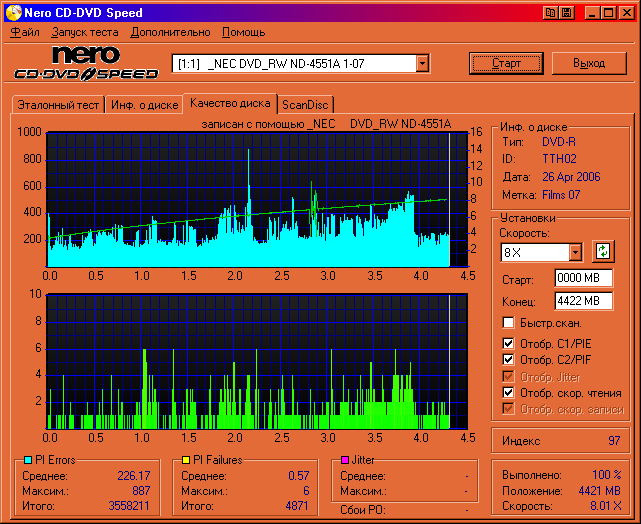Click the cyan PI Errors color swatch
The image size is (641, 524).
coord(27,460)
